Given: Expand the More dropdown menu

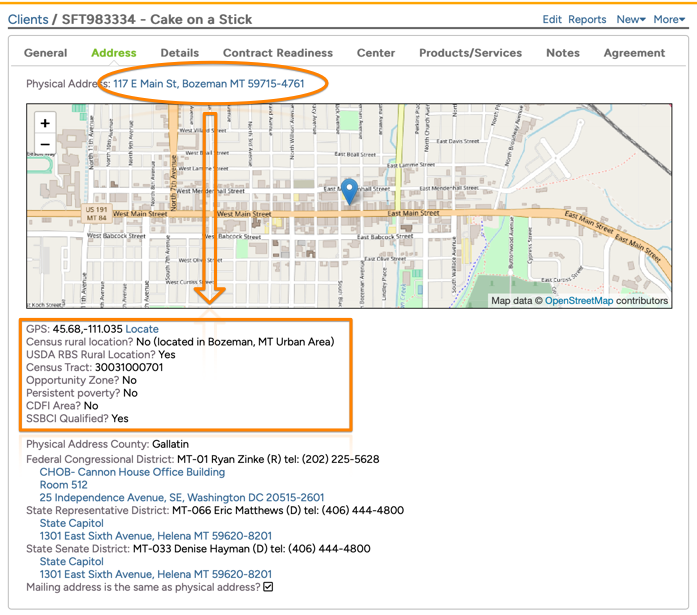Looking at the screenshot, I should (x=669, y=19).
